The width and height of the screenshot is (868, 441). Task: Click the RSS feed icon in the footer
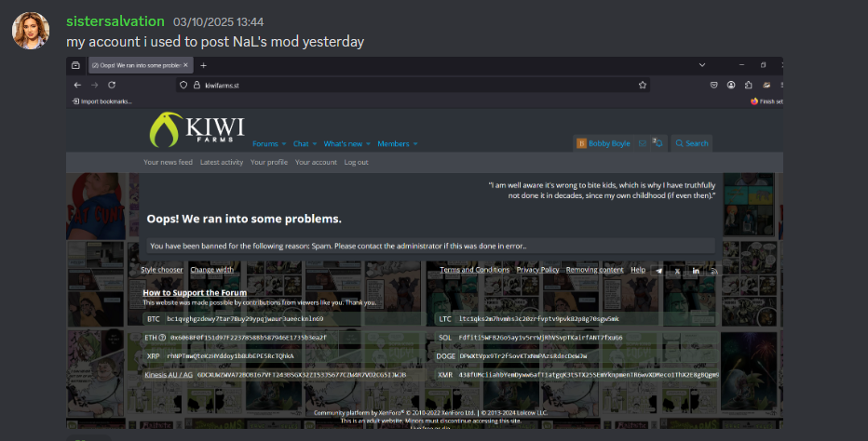pyautogui.click(x=714, y=271)
